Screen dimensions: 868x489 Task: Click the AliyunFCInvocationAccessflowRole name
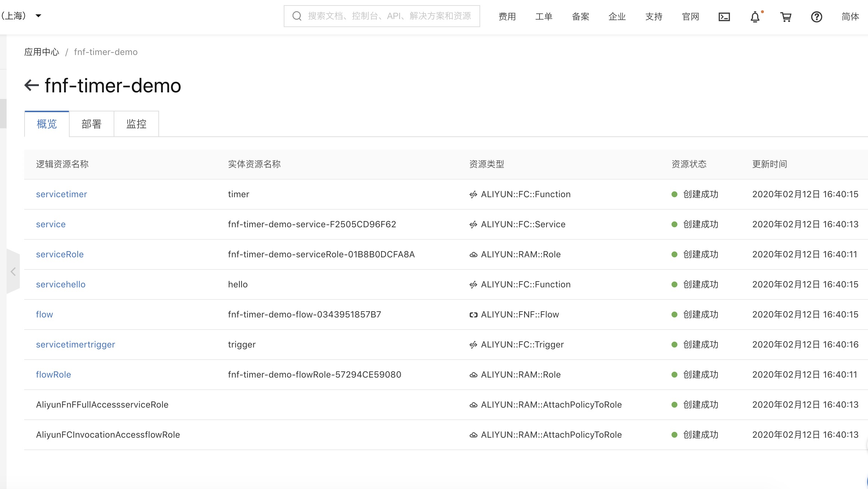[108, 435]
